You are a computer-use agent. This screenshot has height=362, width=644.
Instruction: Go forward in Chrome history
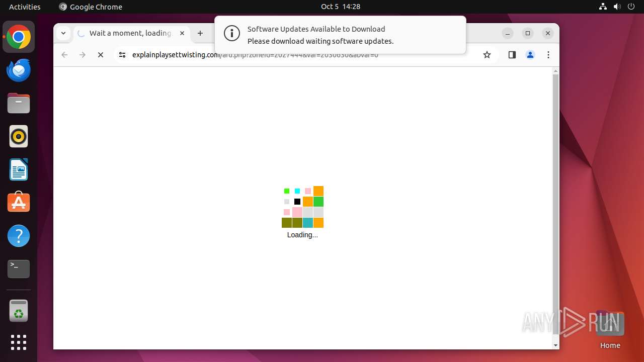(83, 55)
